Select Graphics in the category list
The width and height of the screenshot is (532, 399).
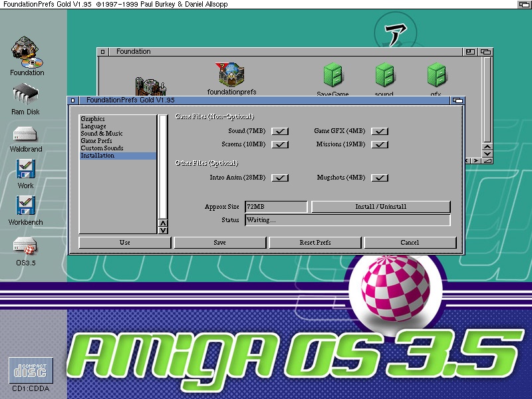click(x=118, y=119)
